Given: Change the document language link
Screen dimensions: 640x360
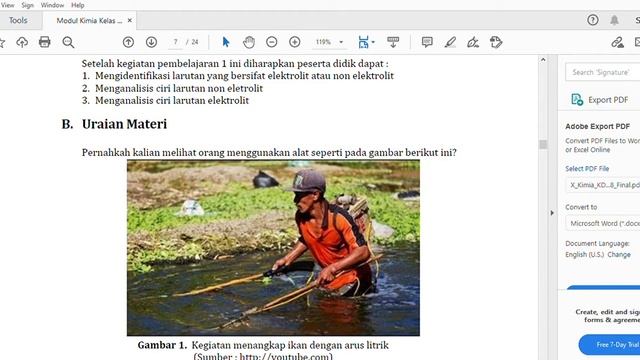Looking at the screenshot, I should [619, 254].
